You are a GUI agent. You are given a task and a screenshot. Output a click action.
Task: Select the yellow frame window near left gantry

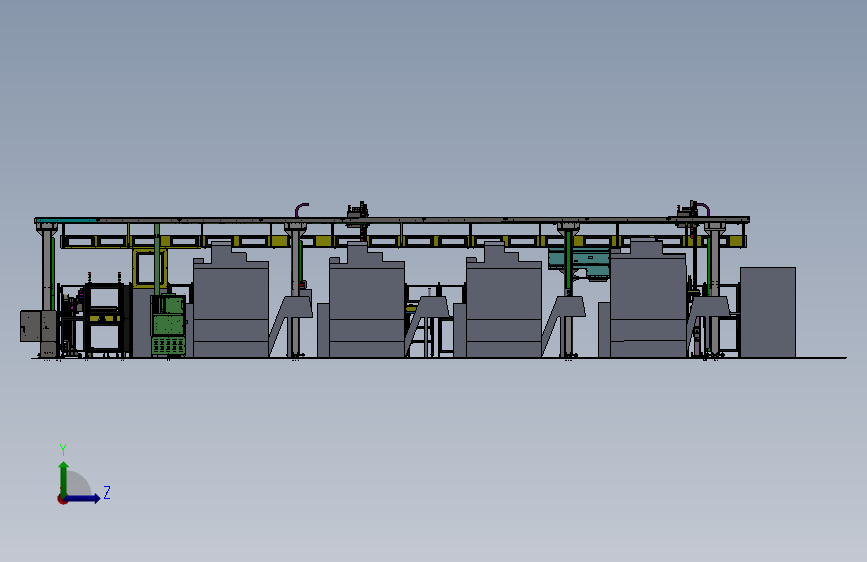point(150,268)
